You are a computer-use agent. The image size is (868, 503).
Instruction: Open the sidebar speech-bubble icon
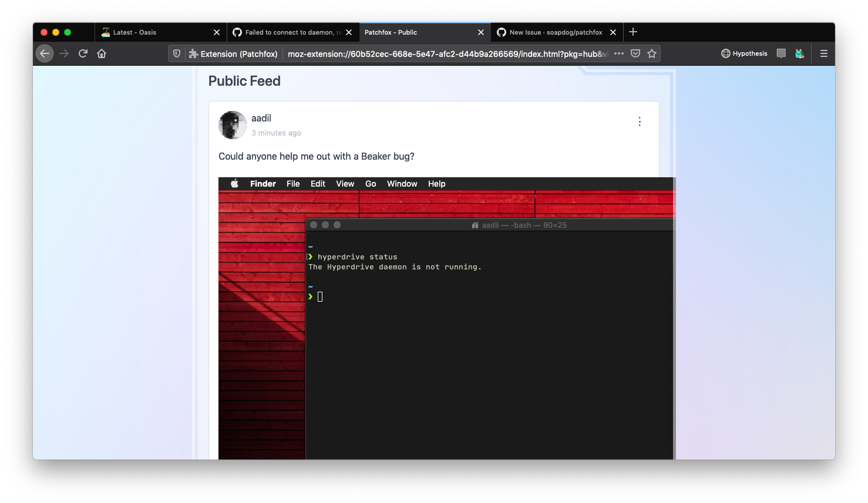point(781,53)
